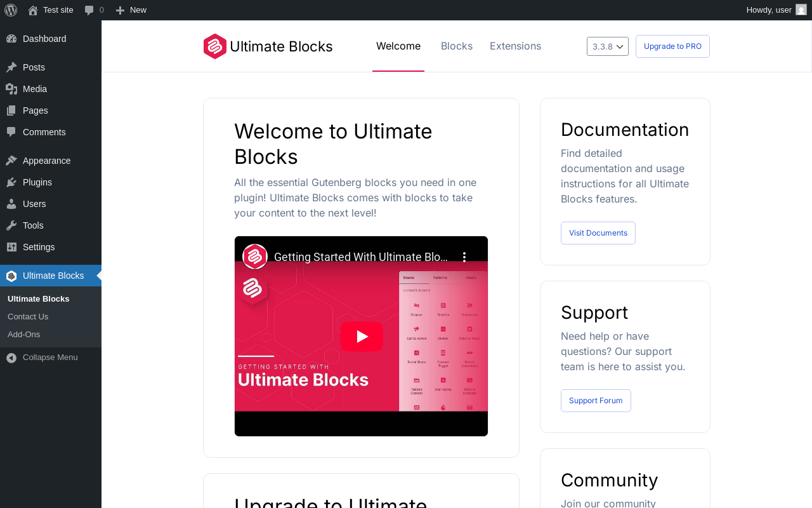Screen dimensions: 812x508
Task: Open the Comments menu label in sidebar
Action: pos(44,132)
